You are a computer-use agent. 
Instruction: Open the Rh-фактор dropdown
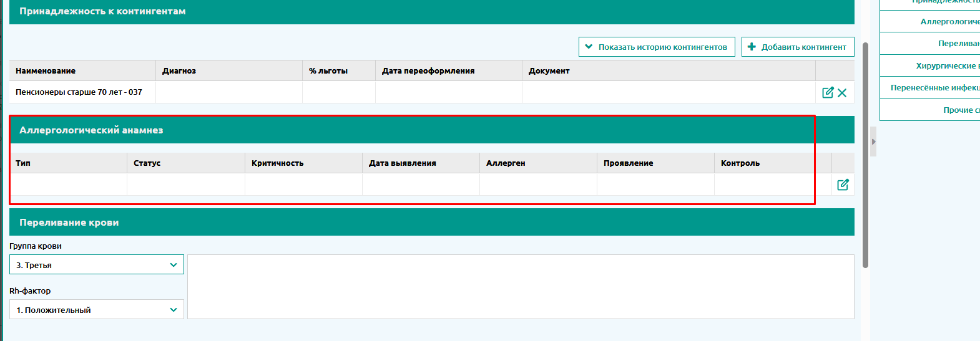[97, 310]
